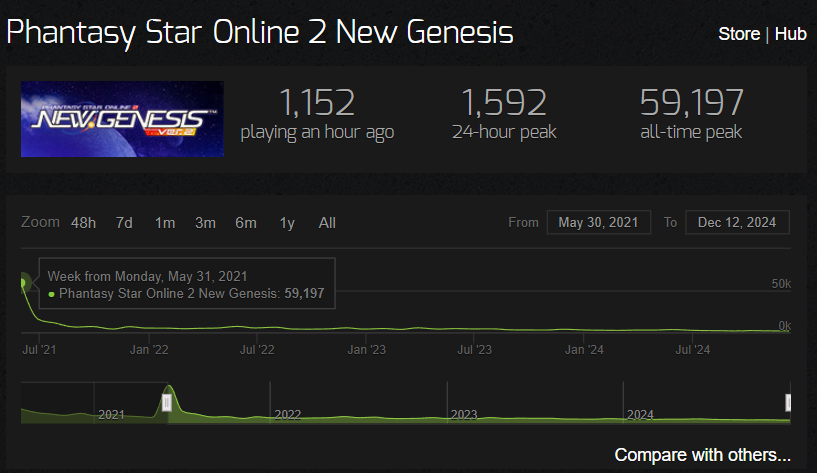817x473 pixels.
Task: Set chart zoom to 1m
Action: coord(165,223)
